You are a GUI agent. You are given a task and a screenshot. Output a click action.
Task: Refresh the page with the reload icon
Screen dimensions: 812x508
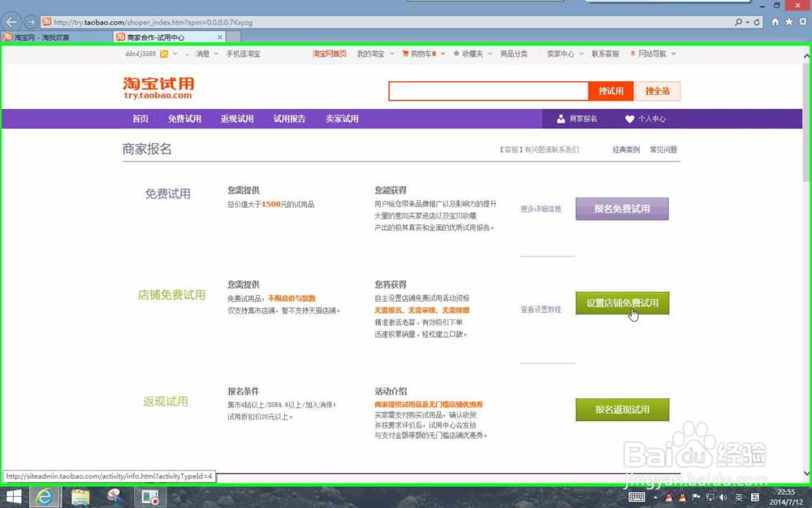click(757, 22)
